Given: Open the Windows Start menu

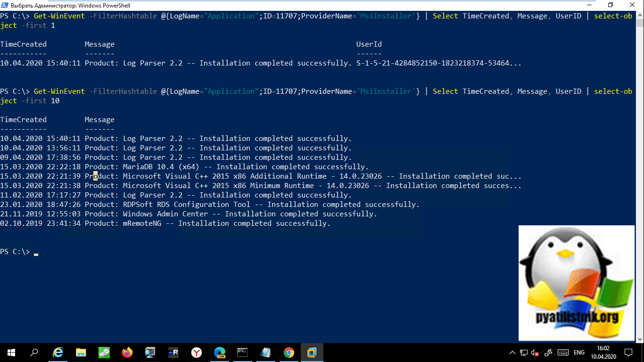Looking at the screenshot, I should [11, 352].
